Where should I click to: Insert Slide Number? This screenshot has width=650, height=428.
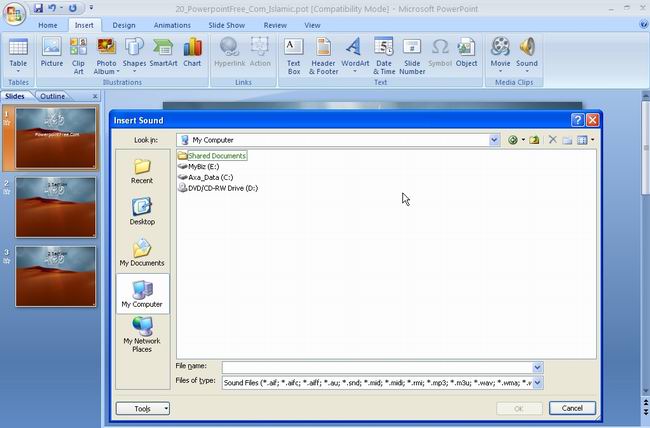412,56
